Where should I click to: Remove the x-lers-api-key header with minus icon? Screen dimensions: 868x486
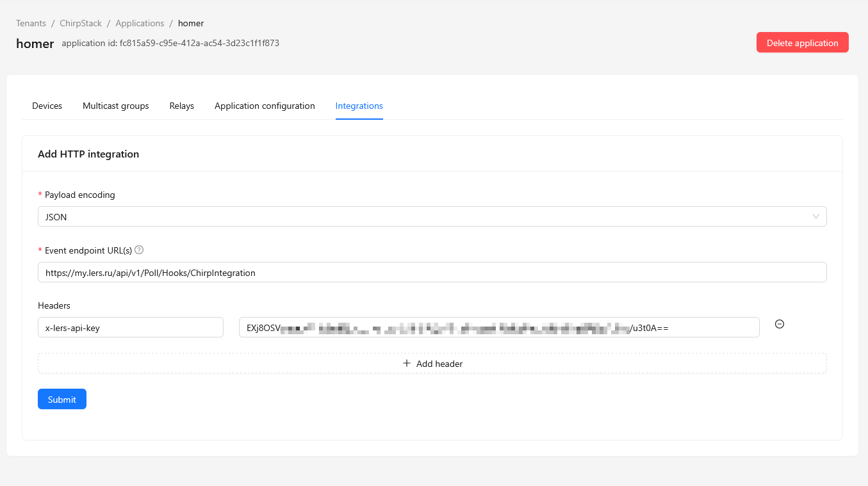click(x=780, y=324)
